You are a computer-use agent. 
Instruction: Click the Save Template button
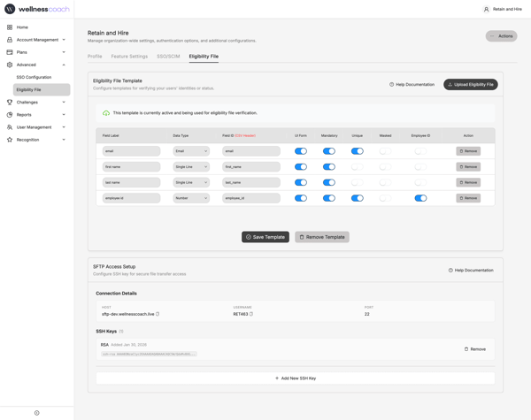point(265,237)
